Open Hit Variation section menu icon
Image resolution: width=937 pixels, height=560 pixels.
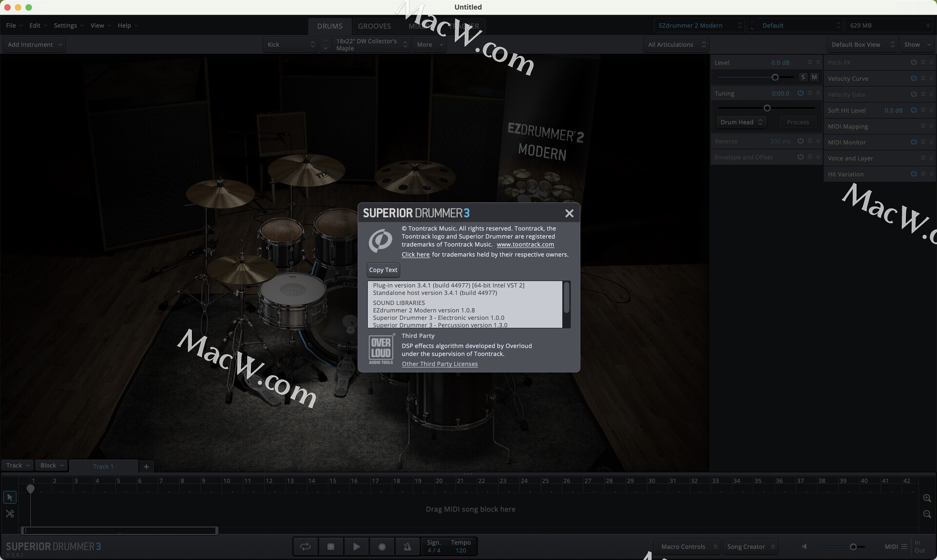coord(923,174)
